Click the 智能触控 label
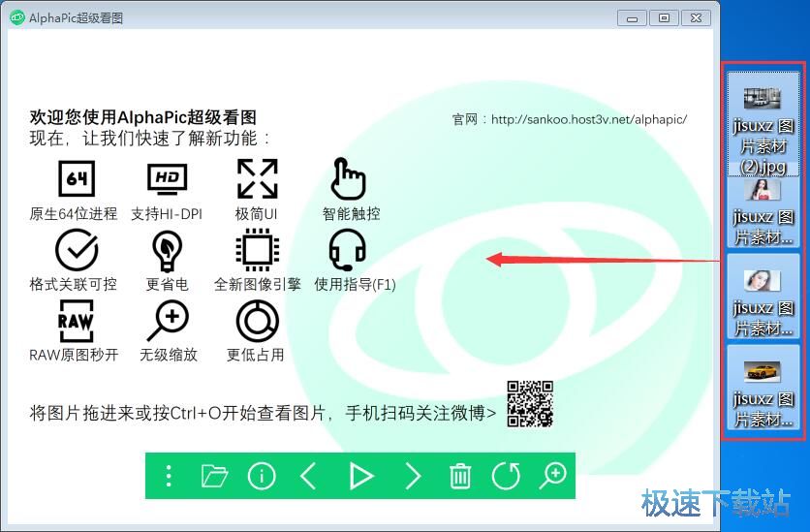 tap(352, 214)
